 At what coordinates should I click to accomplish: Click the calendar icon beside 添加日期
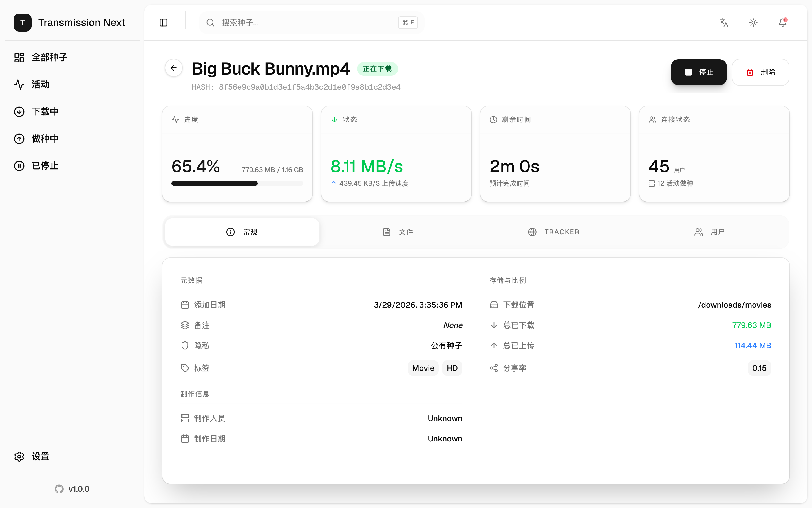point(185,305)
